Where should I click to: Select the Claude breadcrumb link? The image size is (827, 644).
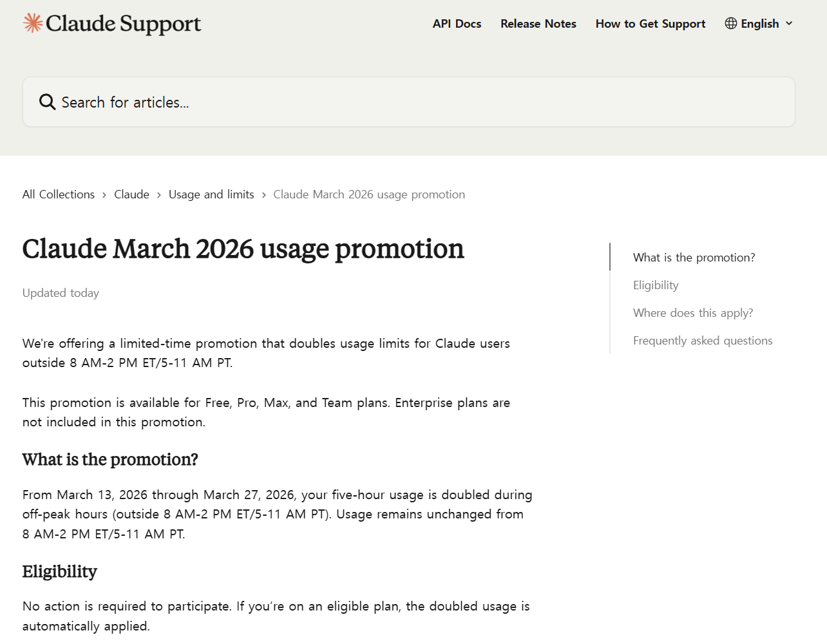click(131, 194)
